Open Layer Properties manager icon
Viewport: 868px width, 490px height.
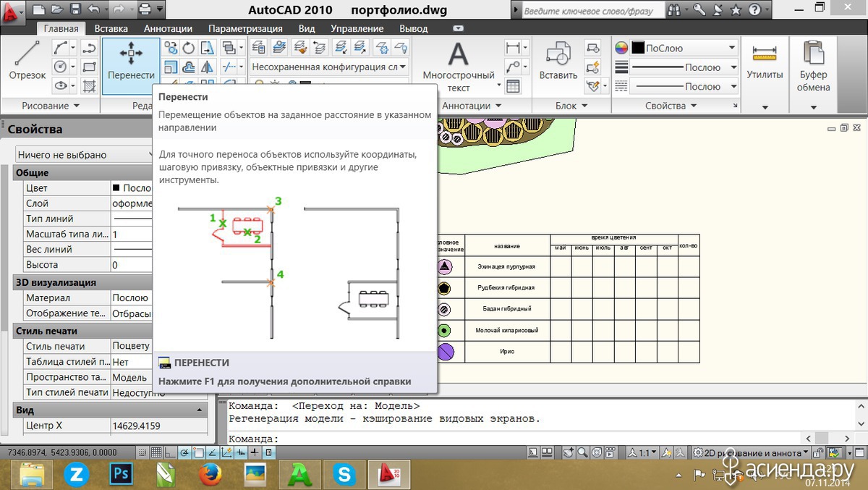tap(259, 48)
